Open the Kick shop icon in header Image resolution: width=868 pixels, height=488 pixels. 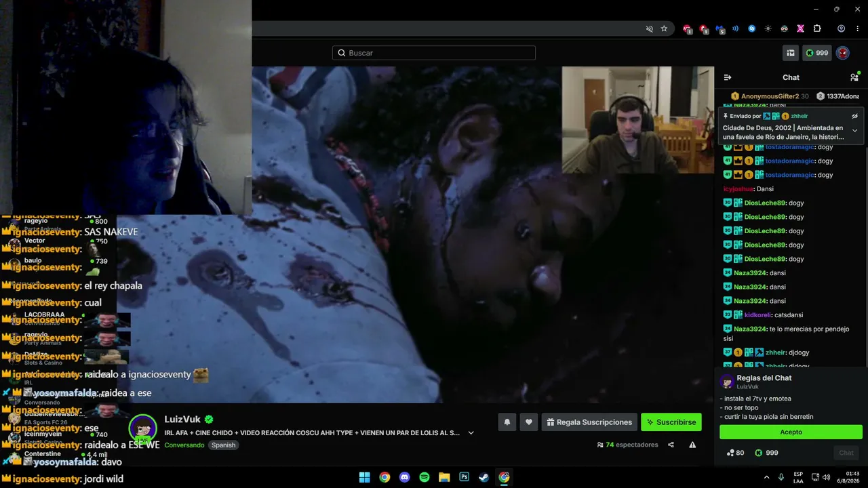(x=790, y=53)
